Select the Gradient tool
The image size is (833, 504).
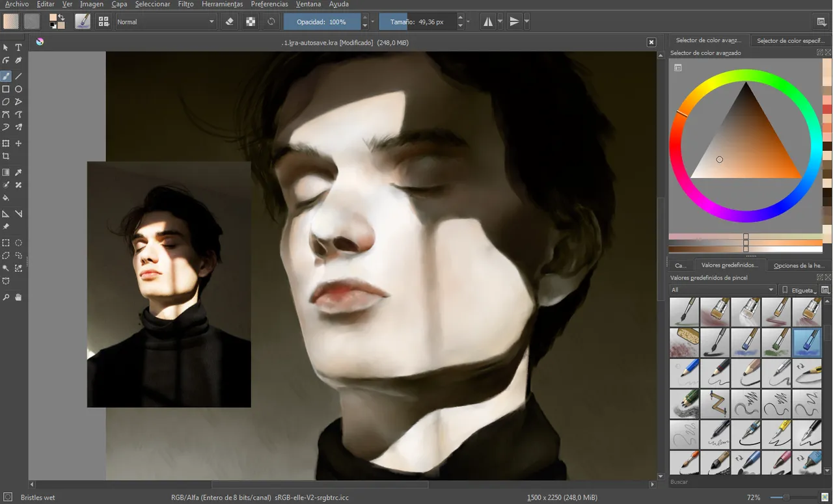tap(6, 172)
